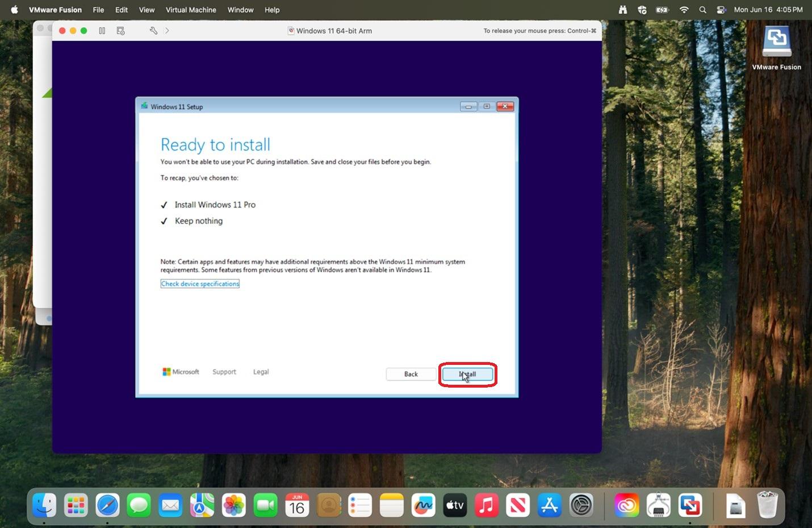Open virtual machine settings with the wrench icon

click(x=153, y=31)
